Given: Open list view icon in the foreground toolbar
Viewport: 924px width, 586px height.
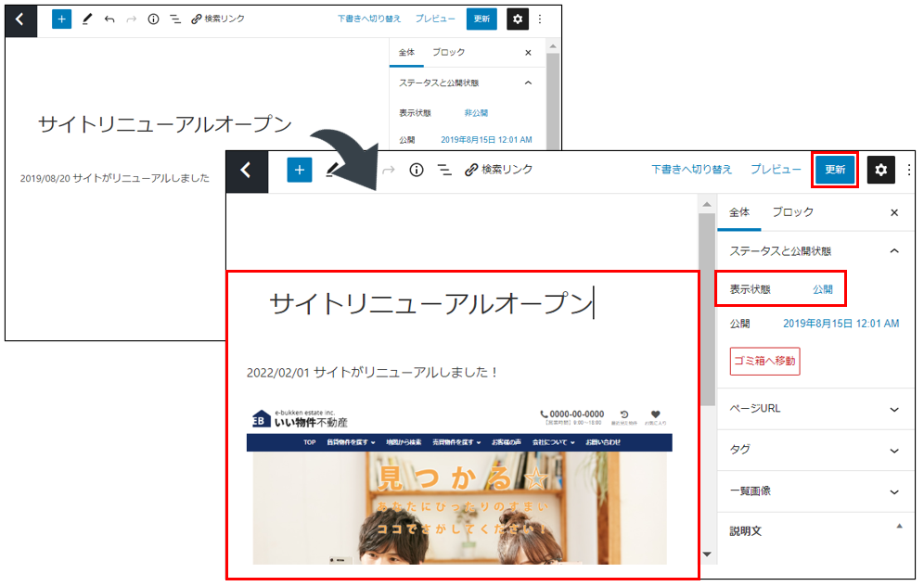Looking at the screenshot, I should 444,170.
